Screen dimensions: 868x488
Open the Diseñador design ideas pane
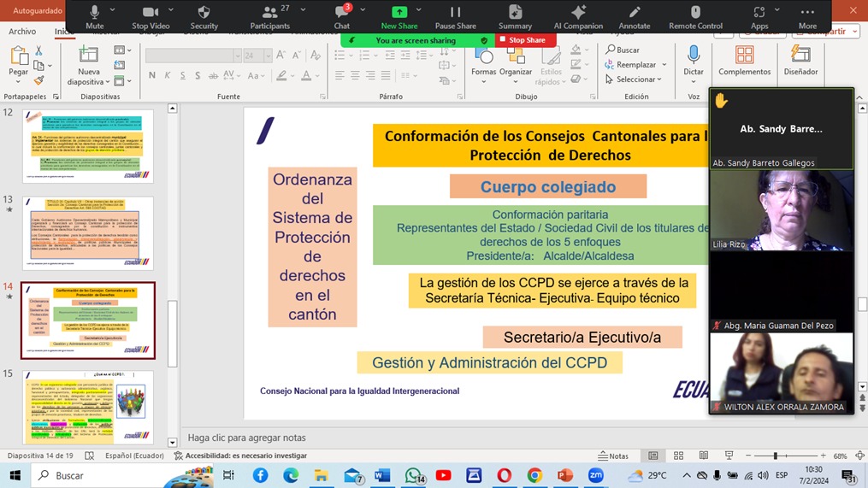(800, 62)
